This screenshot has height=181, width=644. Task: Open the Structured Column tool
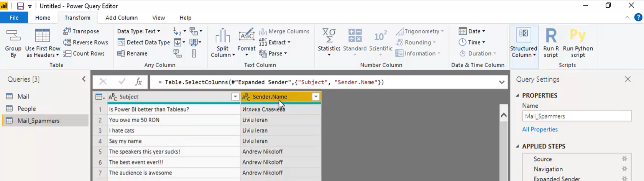coord(524,43)
